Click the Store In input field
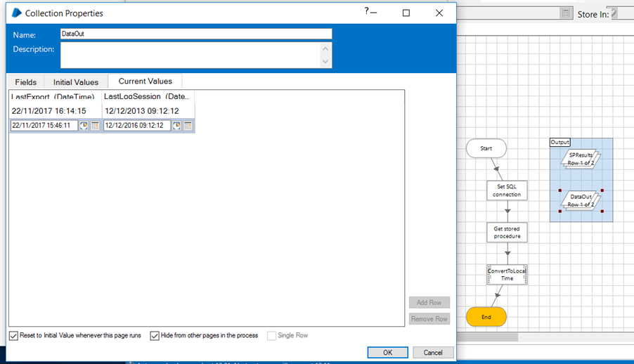634x364 pixels. click(623, 13)
